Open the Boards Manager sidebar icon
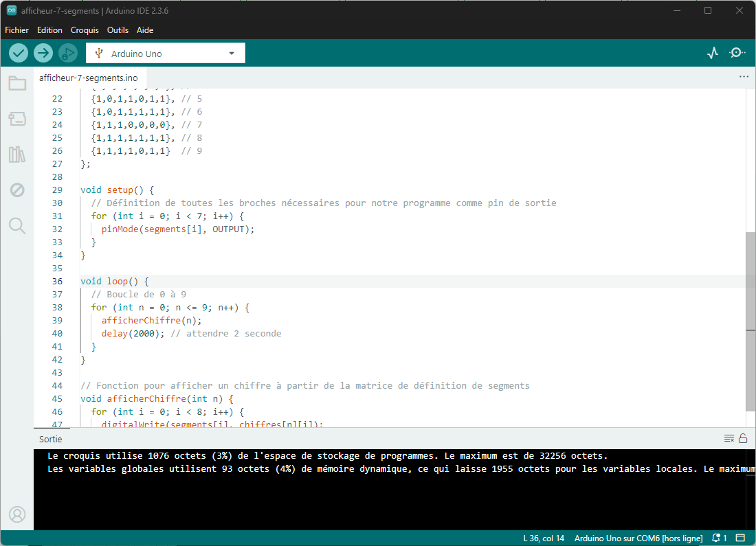 click(17, 119)
